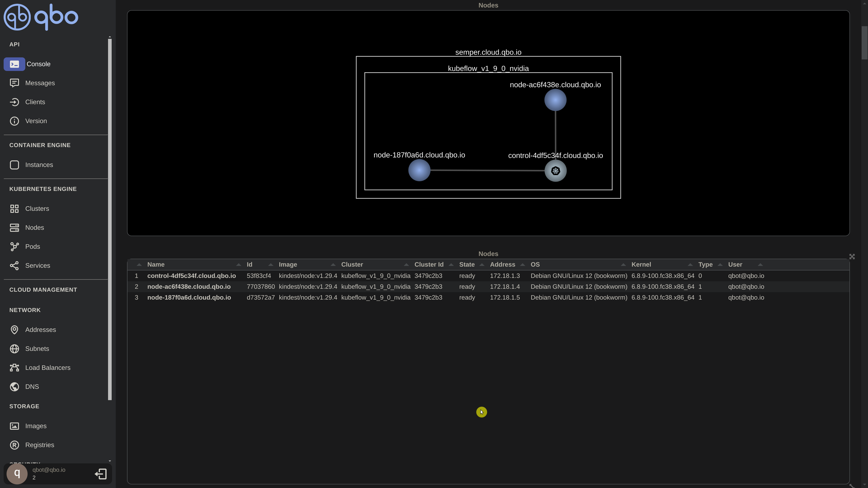
Task: Click the sort arrow next to OS header
Action: pos(623,265)
